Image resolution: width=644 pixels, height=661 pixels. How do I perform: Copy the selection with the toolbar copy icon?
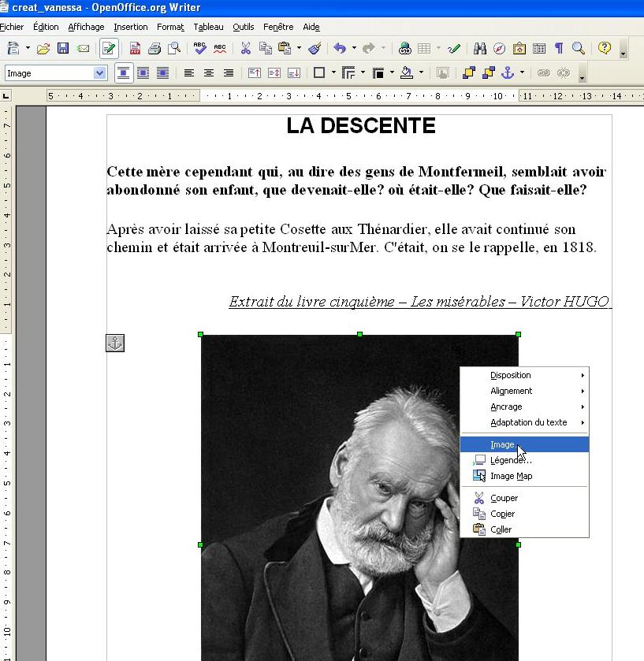266,49
